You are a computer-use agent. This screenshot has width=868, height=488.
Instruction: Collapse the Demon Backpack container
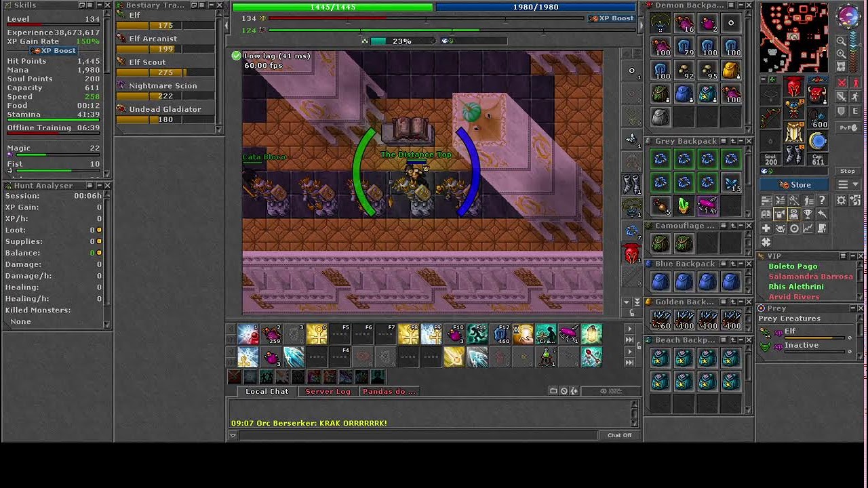click(x=740, y=5)
